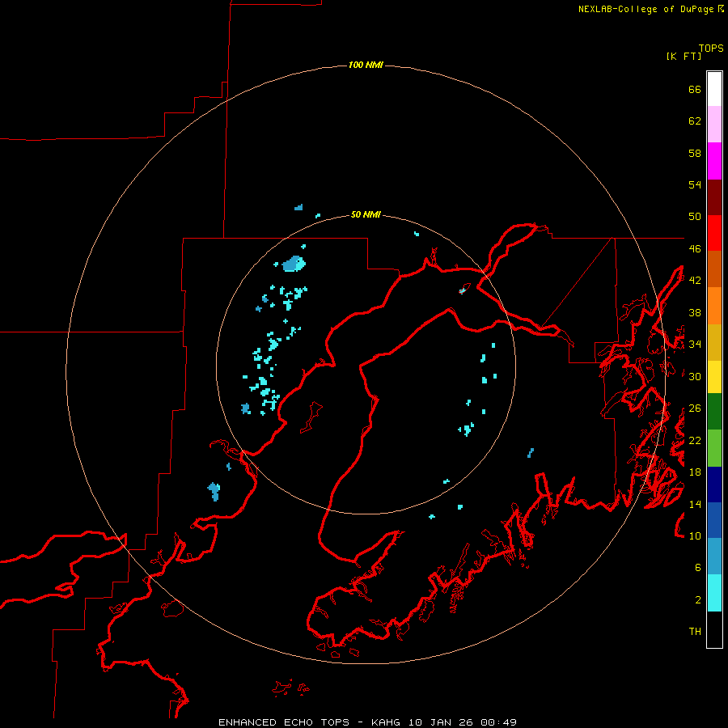Click legend value 30
The image size is (728, 728).
point(695,376)
